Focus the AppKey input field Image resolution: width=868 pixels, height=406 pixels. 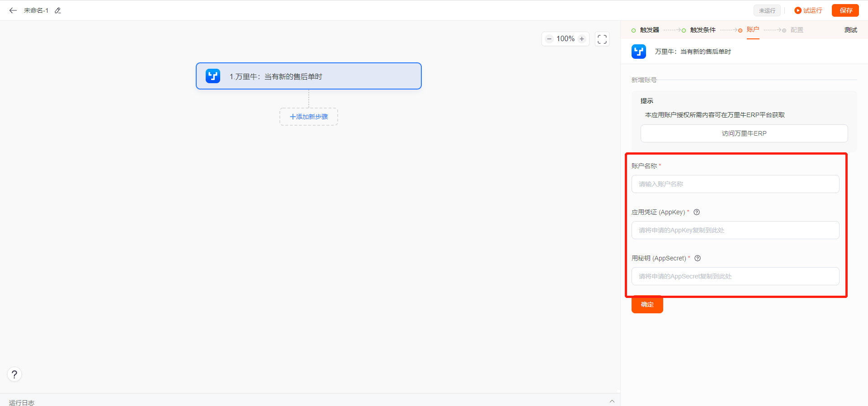coord(736,230)
